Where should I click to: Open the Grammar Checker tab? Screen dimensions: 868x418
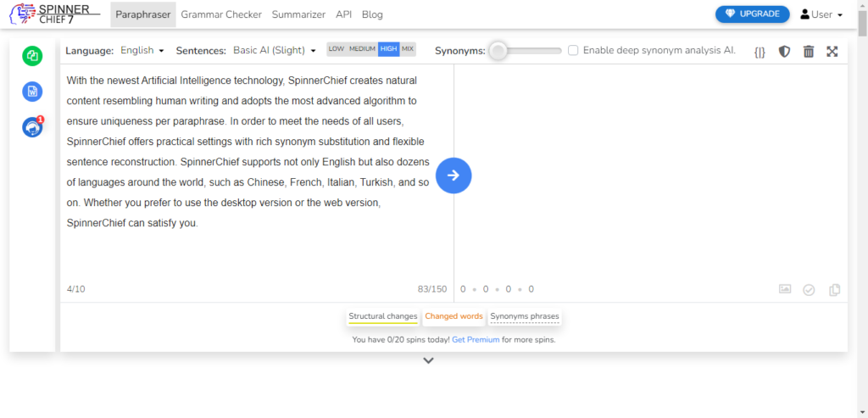[x=221, y=14]
